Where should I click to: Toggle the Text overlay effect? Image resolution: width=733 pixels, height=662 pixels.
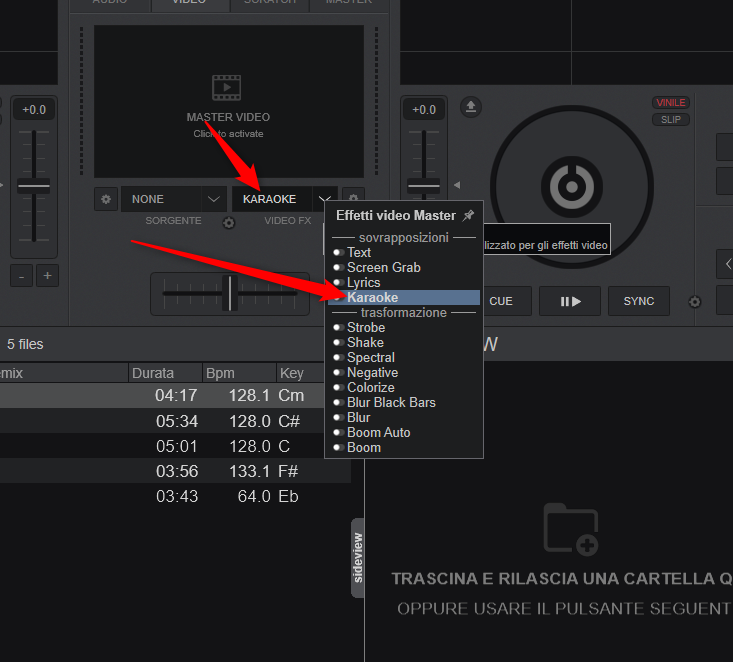359,253
